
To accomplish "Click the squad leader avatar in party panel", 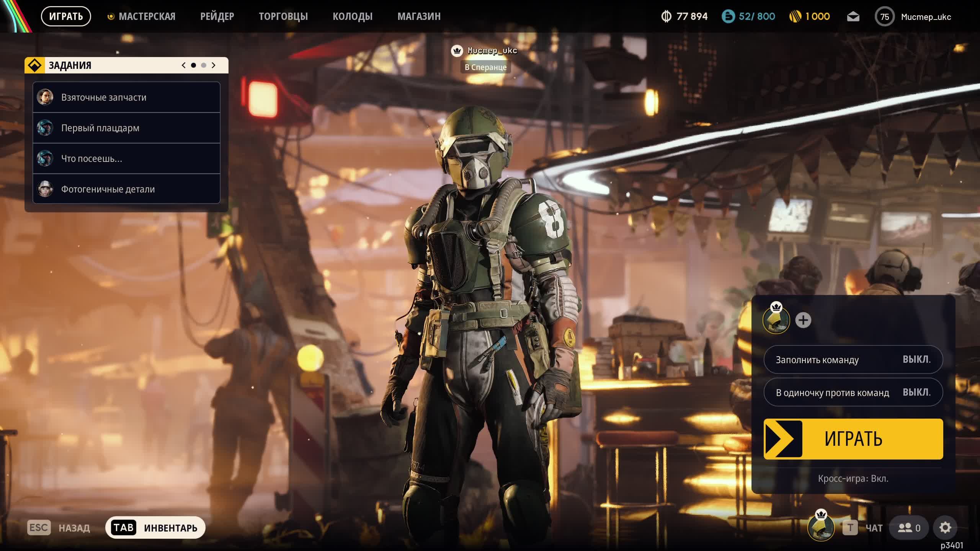I will [x=776, y=321].
